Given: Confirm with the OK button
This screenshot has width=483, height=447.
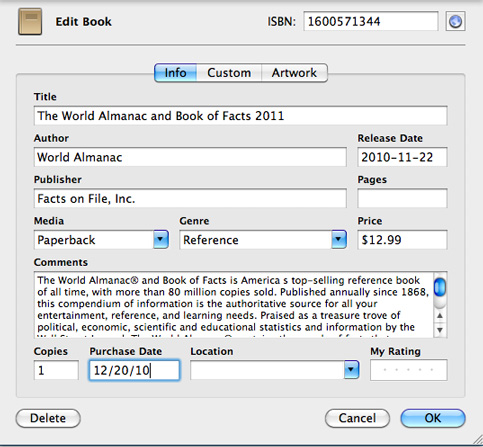Looking at the screenshot, I should pos(433,418).
